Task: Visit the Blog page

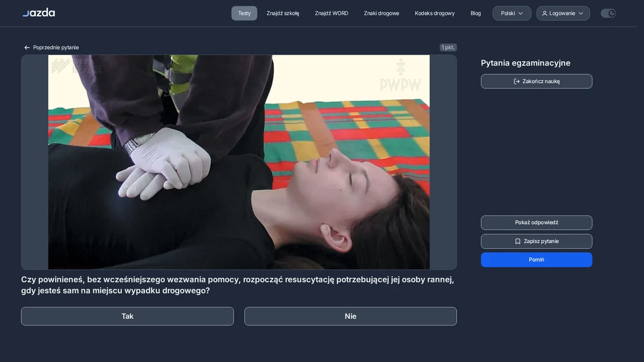Action: (475, 13)
